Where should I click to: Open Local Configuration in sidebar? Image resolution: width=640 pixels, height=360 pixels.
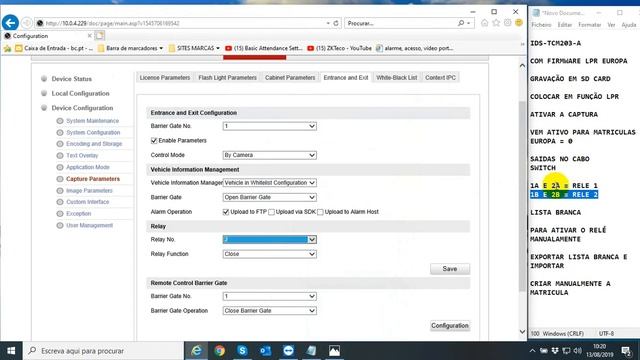[x=80, y=93]
